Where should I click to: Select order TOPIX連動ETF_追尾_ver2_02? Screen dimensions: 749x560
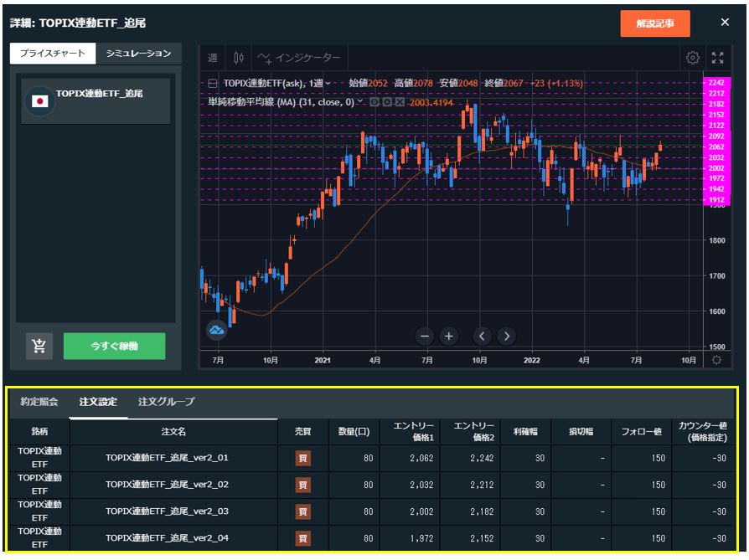(x=167, y=485)
